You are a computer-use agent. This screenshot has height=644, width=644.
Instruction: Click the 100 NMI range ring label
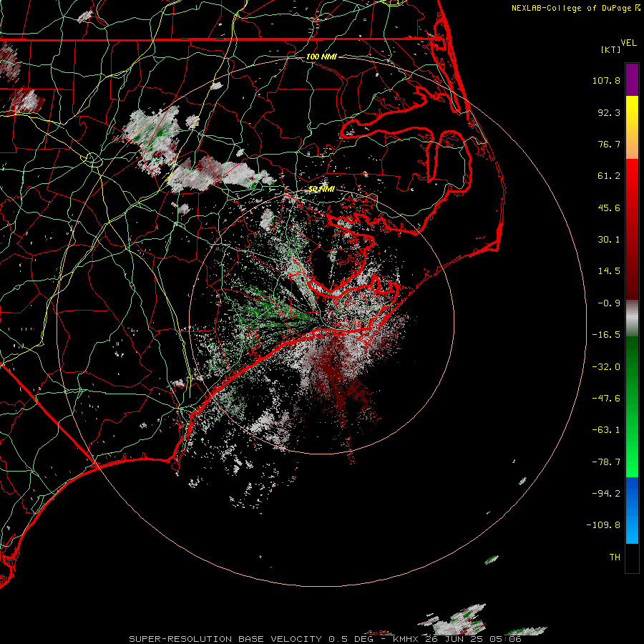[321, 57]
